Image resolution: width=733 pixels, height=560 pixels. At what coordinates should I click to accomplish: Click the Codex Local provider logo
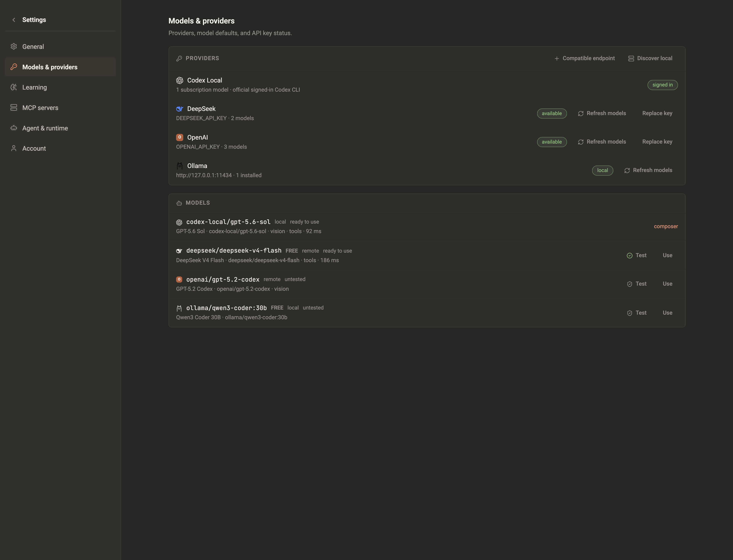180,80
